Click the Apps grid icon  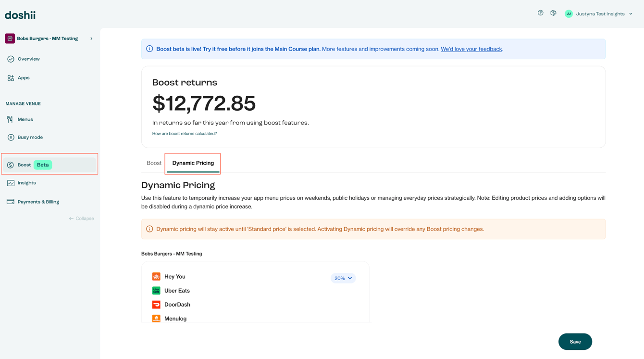coord(11,78)
